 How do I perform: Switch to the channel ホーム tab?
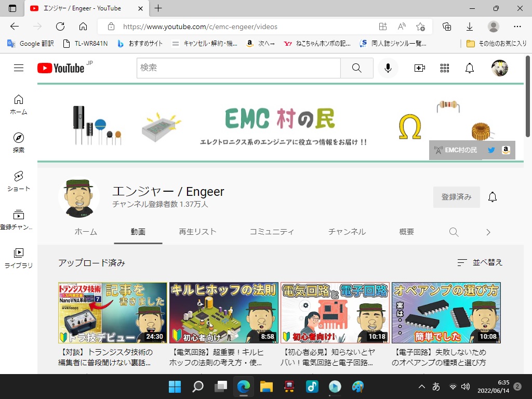click(86, 232)
